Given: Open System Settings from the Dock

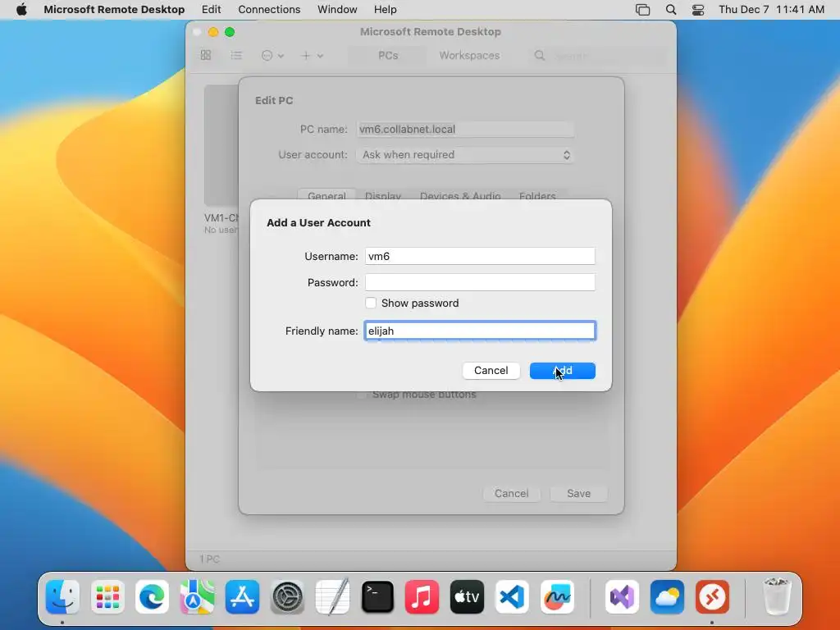Looking at the screenshot, I should point(287,597).
